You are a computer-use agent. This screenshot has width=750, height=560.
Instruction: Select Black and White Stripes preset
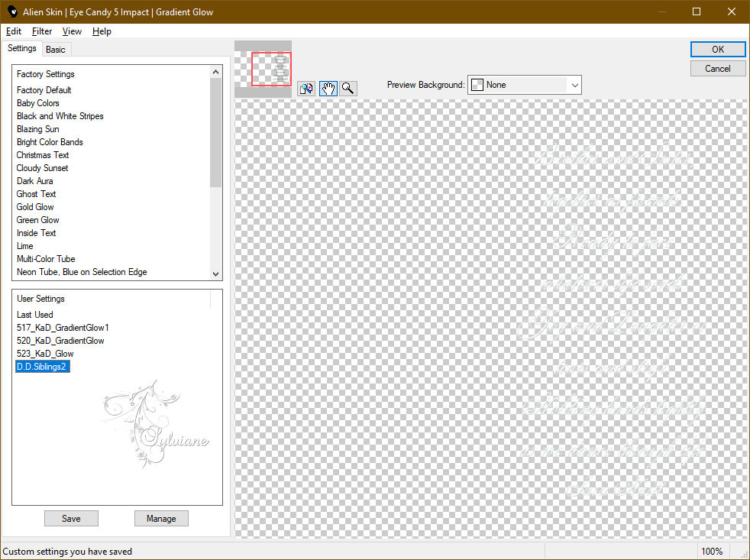click(x=60, y=116)
